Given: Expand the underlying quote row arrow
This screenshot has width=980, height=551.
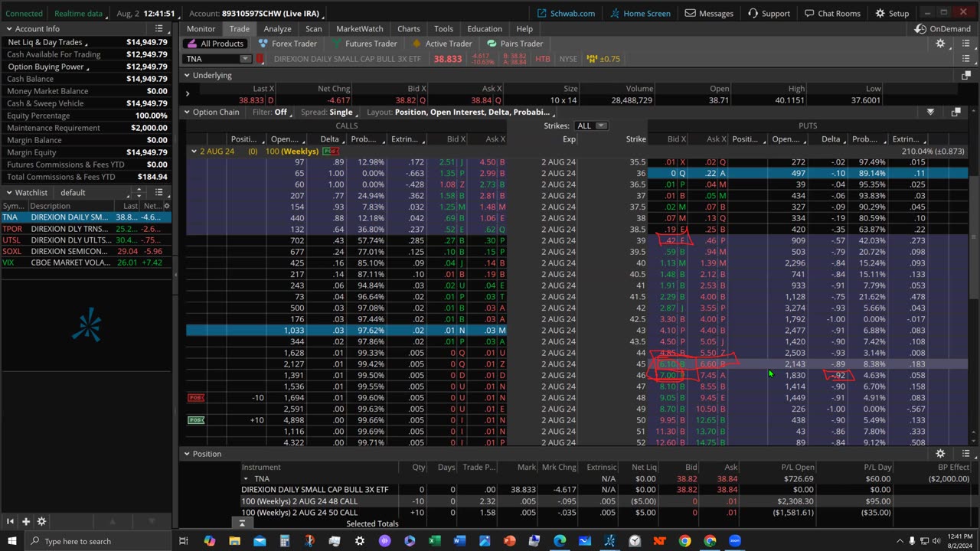Looking at the screenshot, I should click(188, 94).
